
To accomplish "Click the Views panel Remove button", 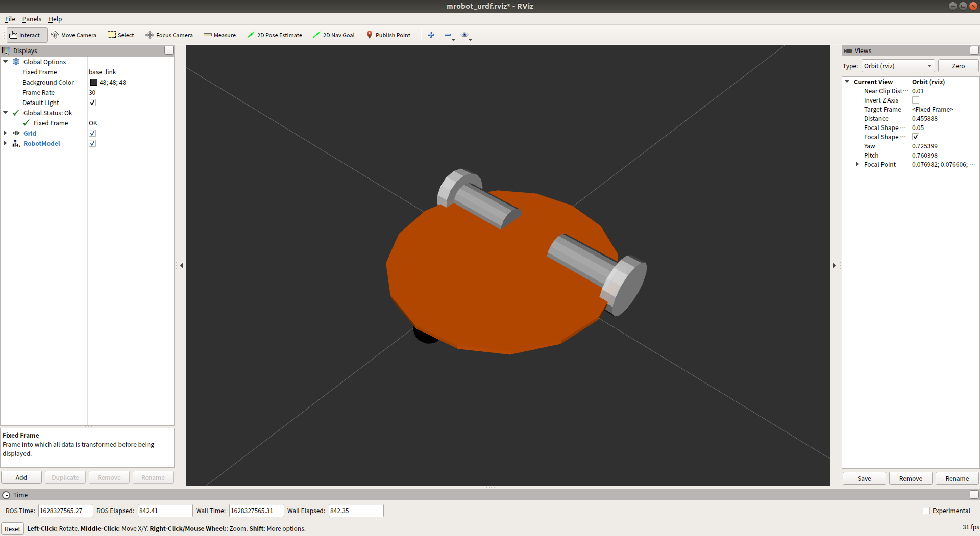I will coord(911,478).
